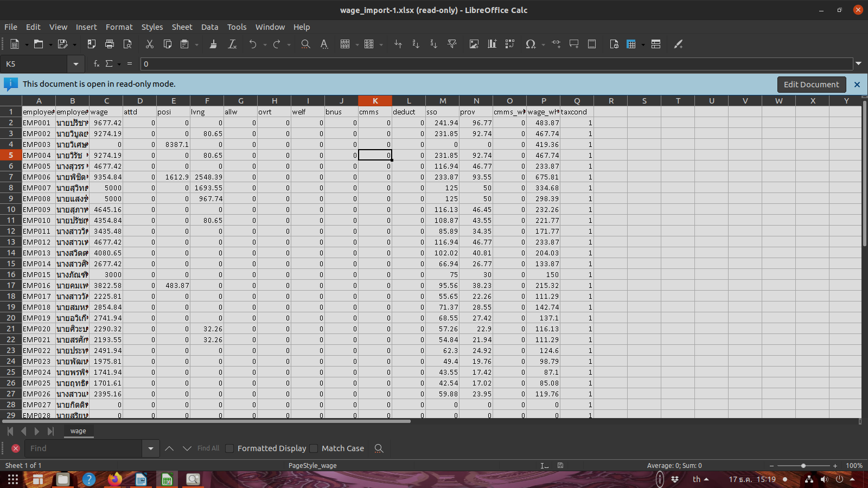This screenshot has width=868, height=488.
Task: Enable the Match Case checkbox
Action: point(314,448)
